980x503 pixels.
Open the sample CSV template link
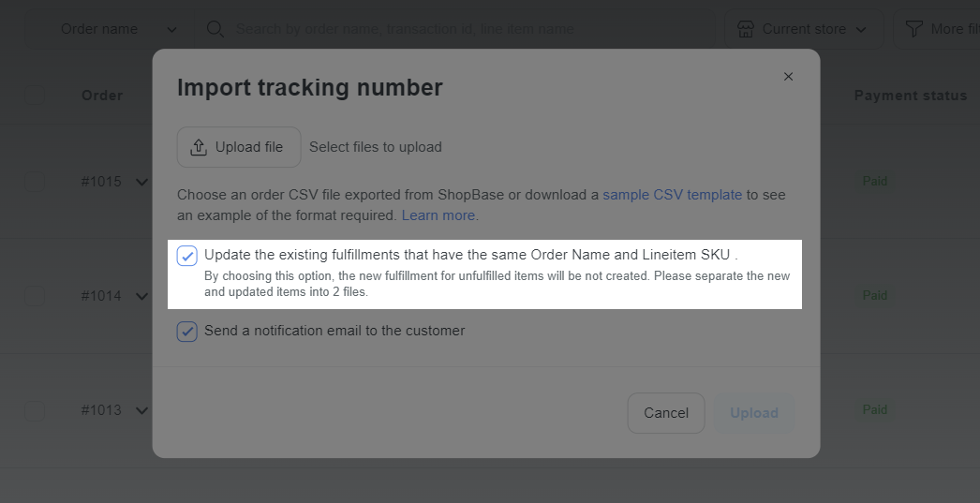tap(673, 195)
